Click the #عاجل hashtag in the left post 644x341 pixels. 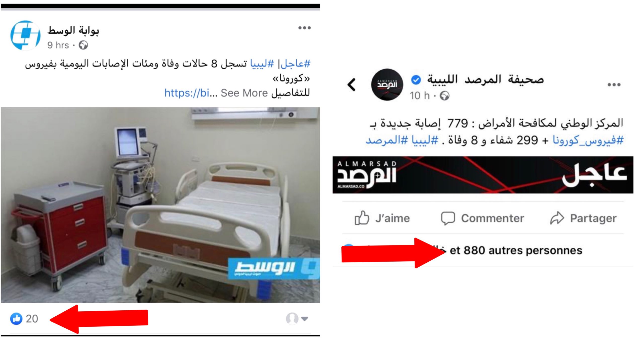[296, 64]
